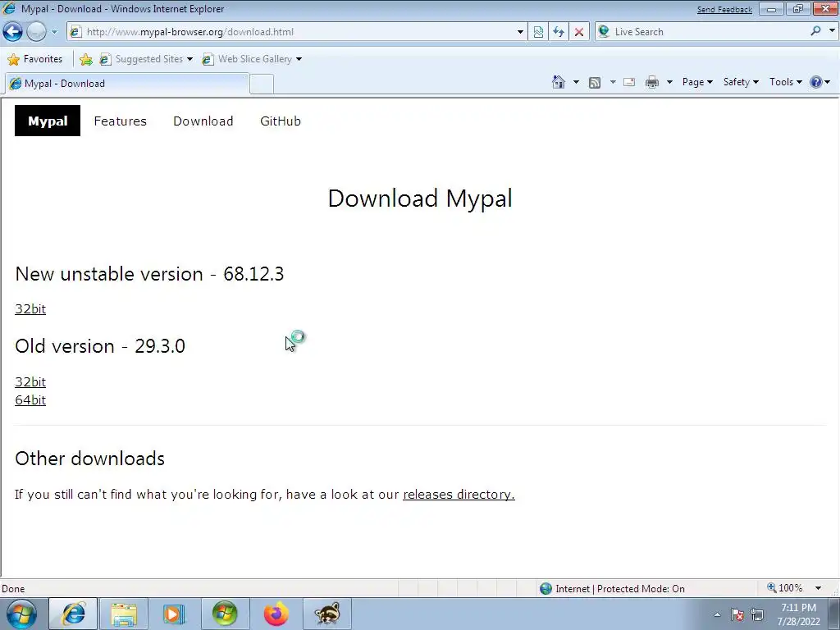
Task: Launch Windows Media Player from taskbar
Action: [x=174, y=614]
